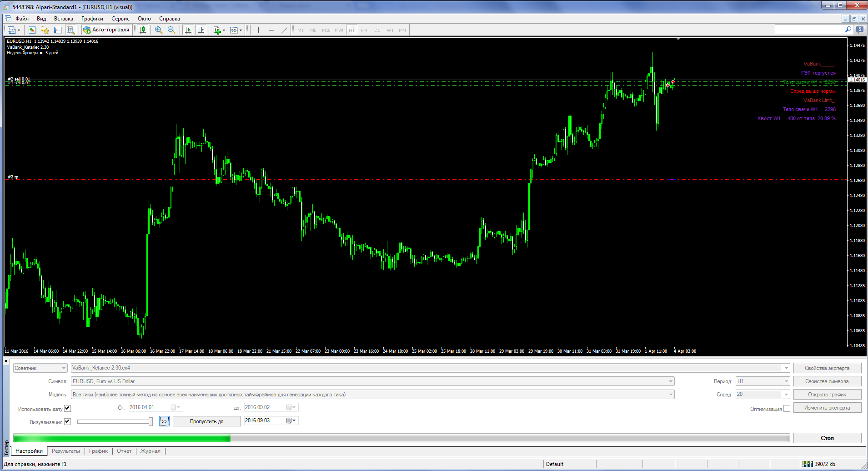Viewport: 868px width, 471px height.
Task: Expand the templates dropdown arrow
Action: pyautogui.click(x=241, y=30)
